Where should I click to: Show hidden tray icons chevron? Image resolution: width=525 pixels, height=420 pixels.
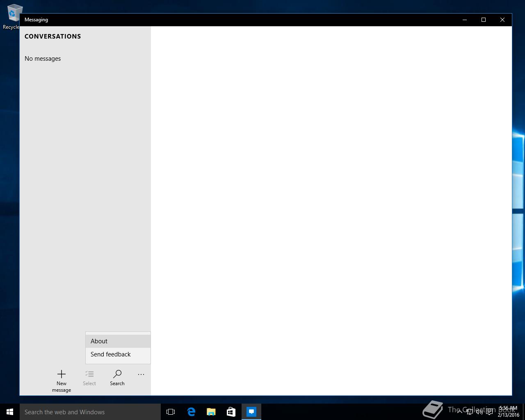[460, 412]
